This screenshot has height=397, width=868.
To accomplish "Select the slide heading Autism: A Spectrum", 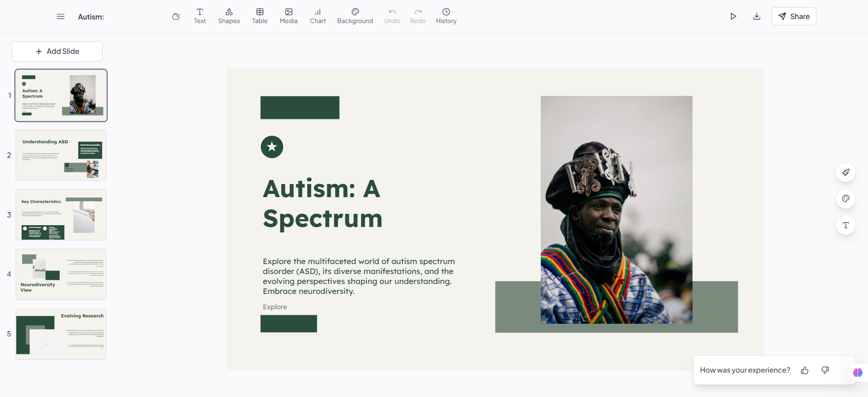I will (322, 203).
